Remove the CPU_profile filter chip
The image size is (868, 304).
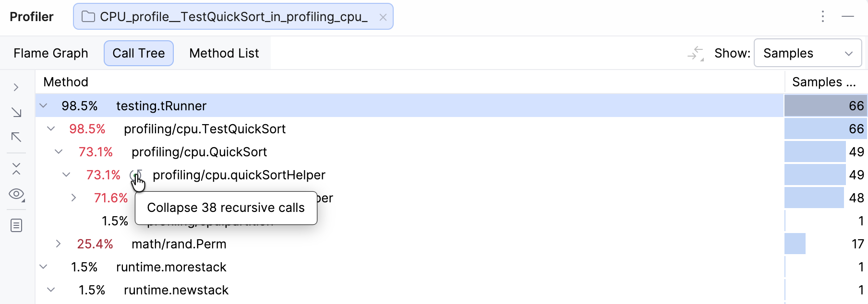click(383, 17)
